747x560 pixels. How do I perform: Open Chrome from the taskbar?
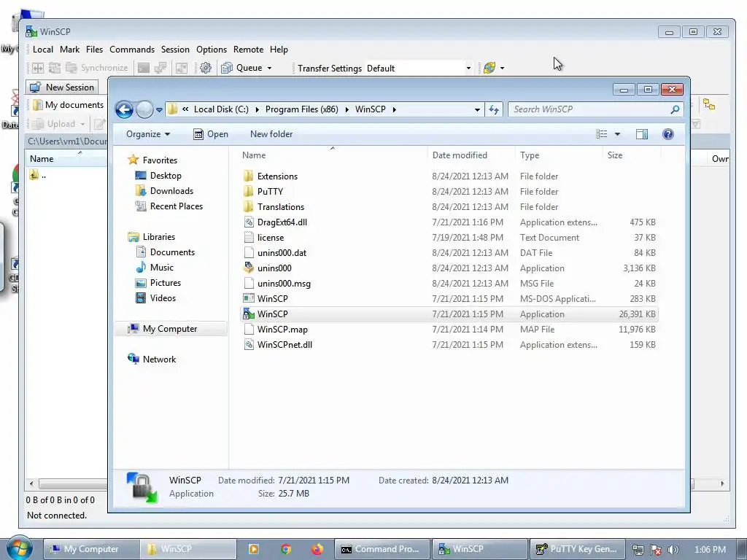[x=286, y=549]
